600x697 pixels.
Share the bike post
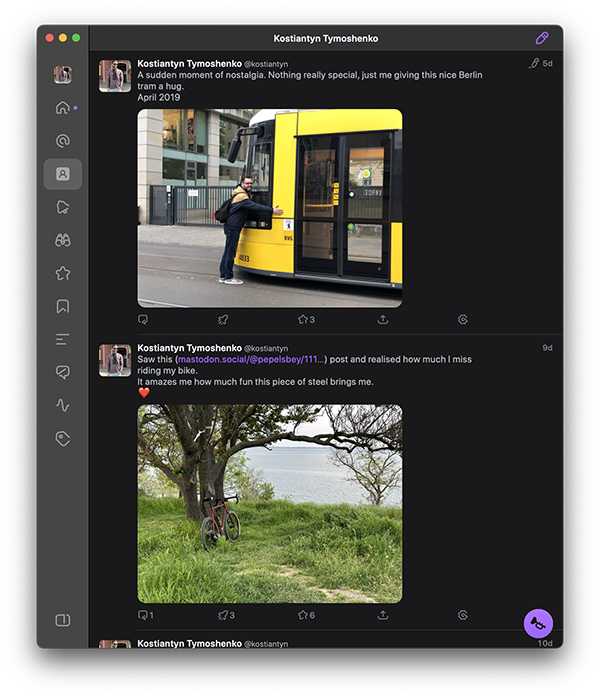[383, 615]
